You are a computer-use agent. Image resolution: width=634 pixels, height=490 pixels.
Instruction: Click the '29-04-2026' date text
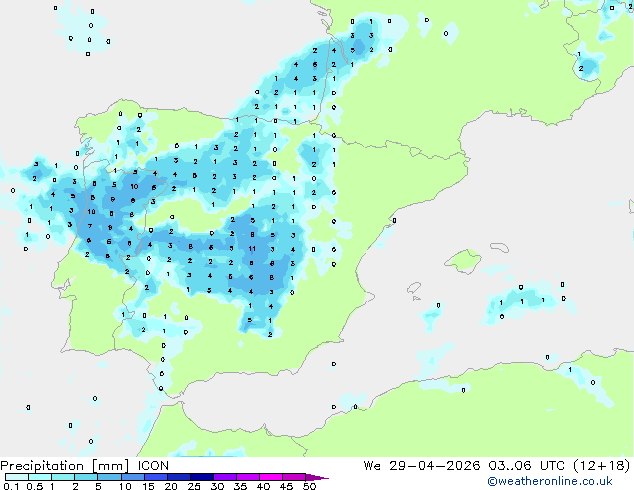(435, 466)
